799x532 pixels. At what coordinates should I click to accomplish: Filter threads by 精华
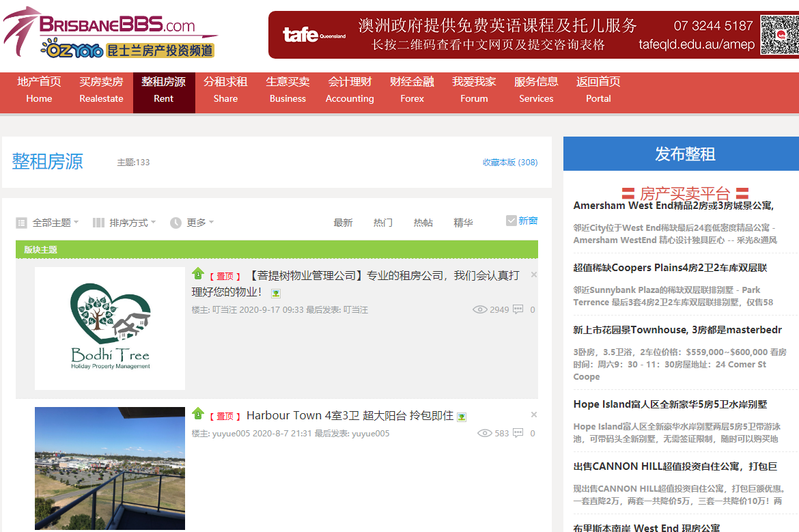pyautogui.click(x=464, y=223)
